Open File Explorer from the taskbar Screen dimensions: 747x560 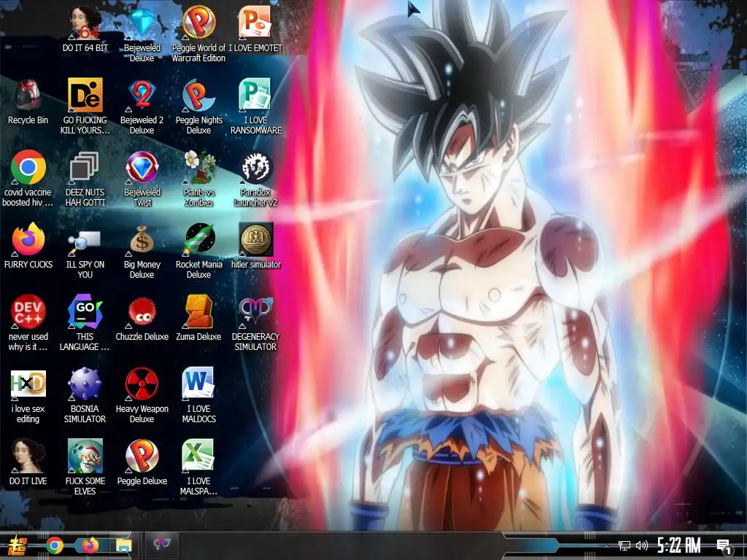(x=124, y=545)
